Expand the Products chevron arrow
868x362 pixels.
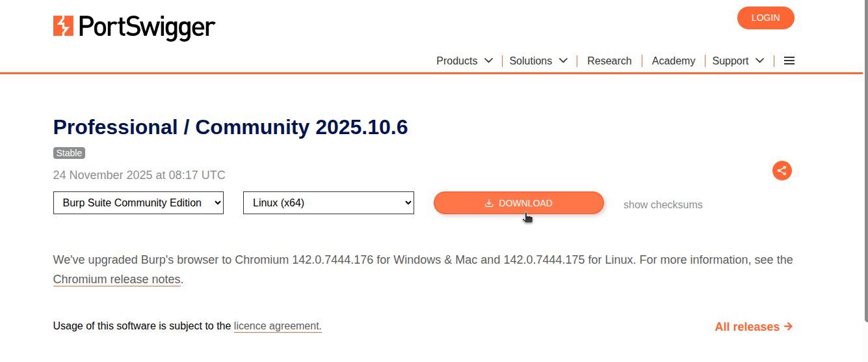pos(489,61)
